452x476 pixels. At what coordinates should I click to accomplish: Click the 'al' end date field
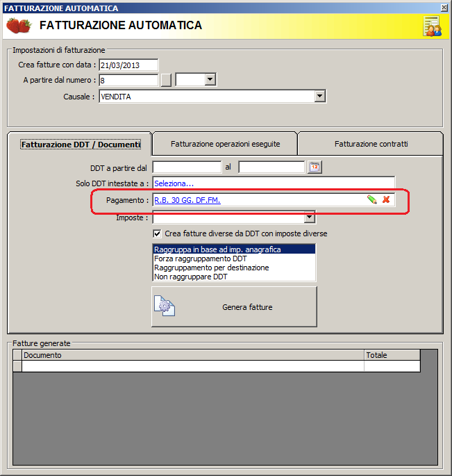271,167
